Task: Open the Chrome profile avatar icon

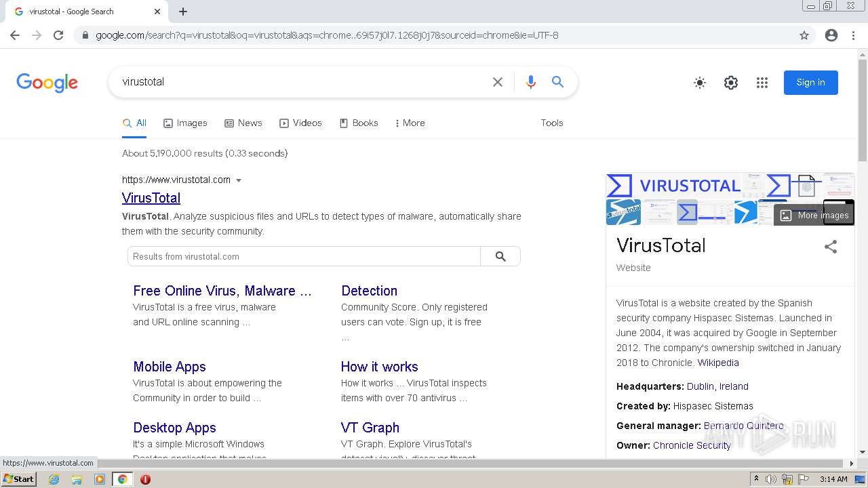Action: tap(831, 35)
